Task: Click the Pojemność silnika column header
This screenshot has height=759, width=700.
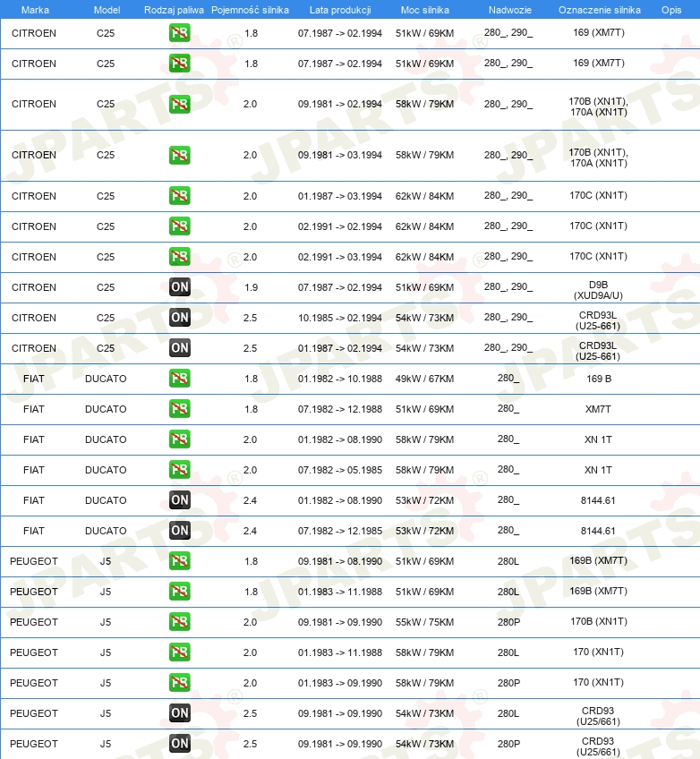Action: (251, 10)
